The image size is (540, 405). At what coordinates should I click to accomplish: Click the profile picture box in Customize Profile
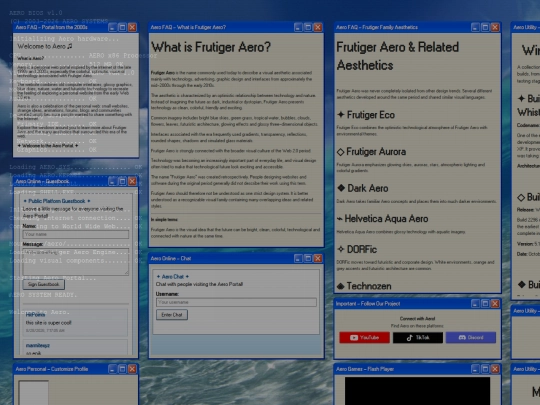pos(33,393)
